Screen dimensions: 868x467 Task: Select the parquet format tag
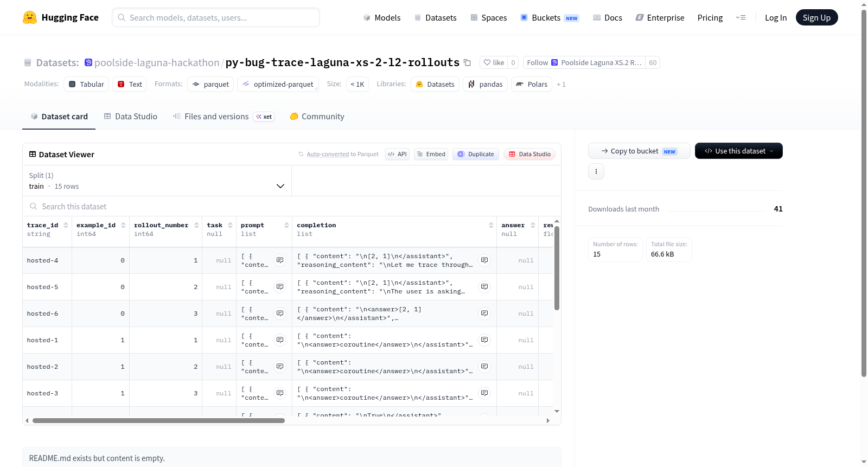[x=210, y=84]
